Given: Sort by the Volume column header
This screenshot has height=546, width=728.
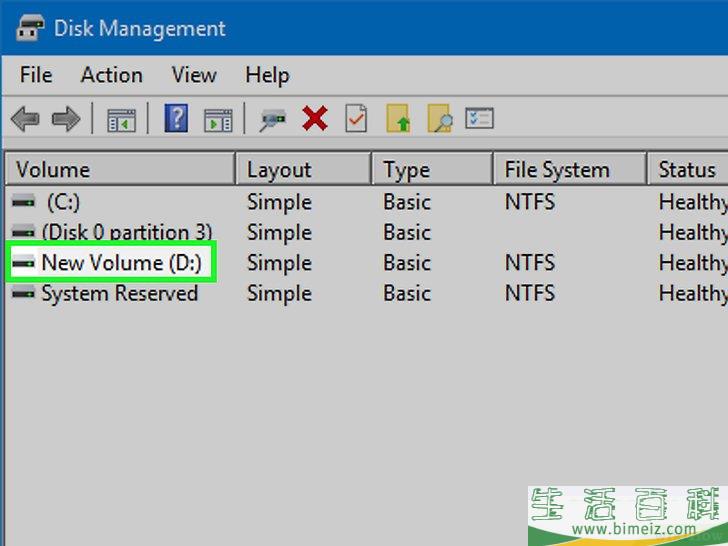Looking at the screenshot, I should 120,170.
